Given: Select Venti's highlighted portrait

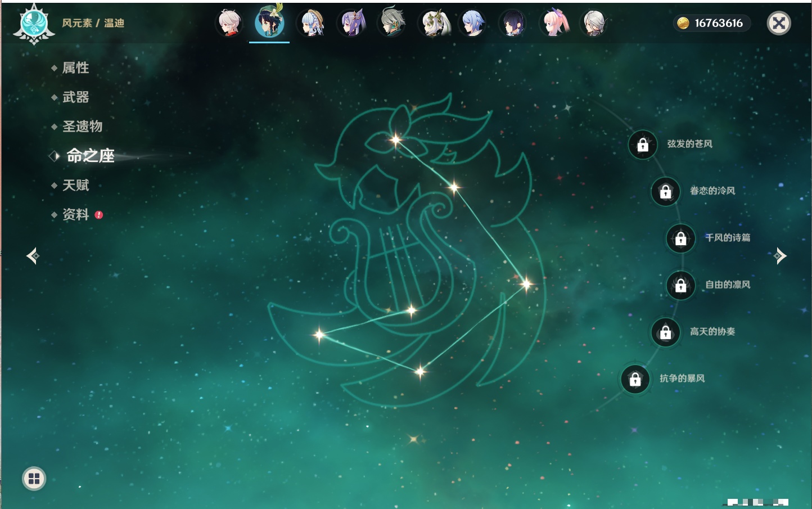Looking at the screenshot, I should coord(269,22).
